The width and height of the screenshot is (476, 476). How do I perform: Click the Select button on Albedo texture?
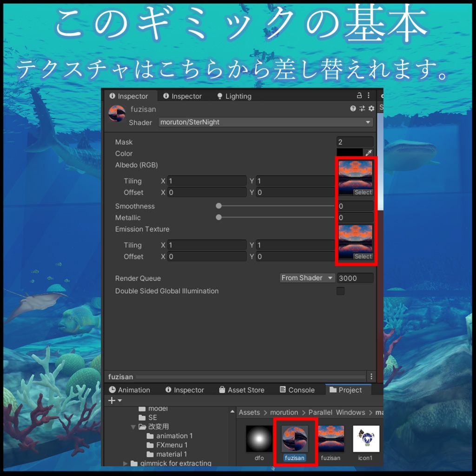tap(363, 192)
